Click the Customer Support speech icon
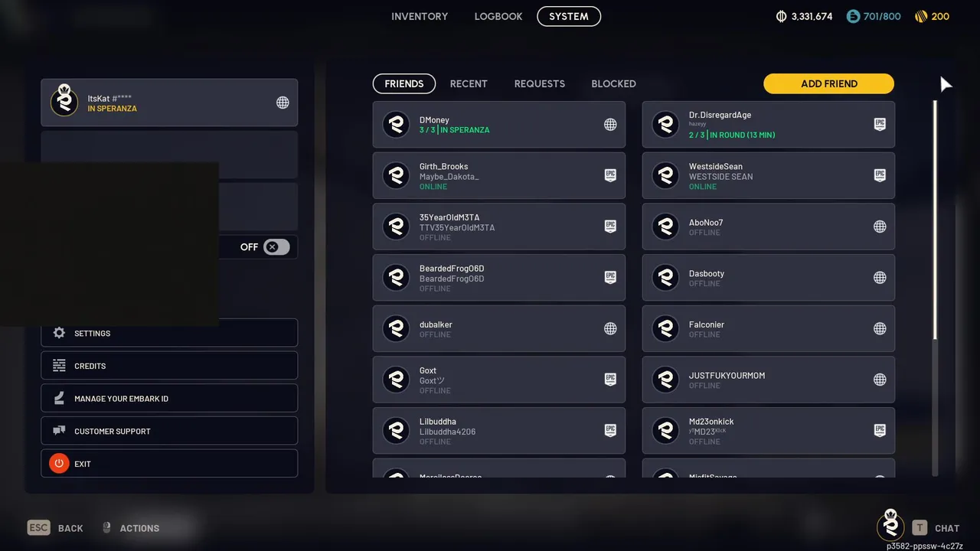The image size is (980, 551). [x=59, y=431]
